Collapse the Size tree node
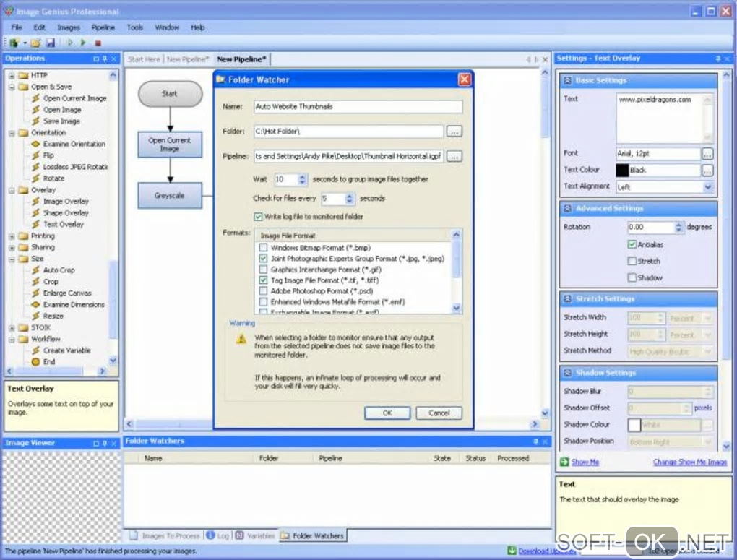Image resolution: width=737 pixels, height=560 pixels. tap(12, 259)
